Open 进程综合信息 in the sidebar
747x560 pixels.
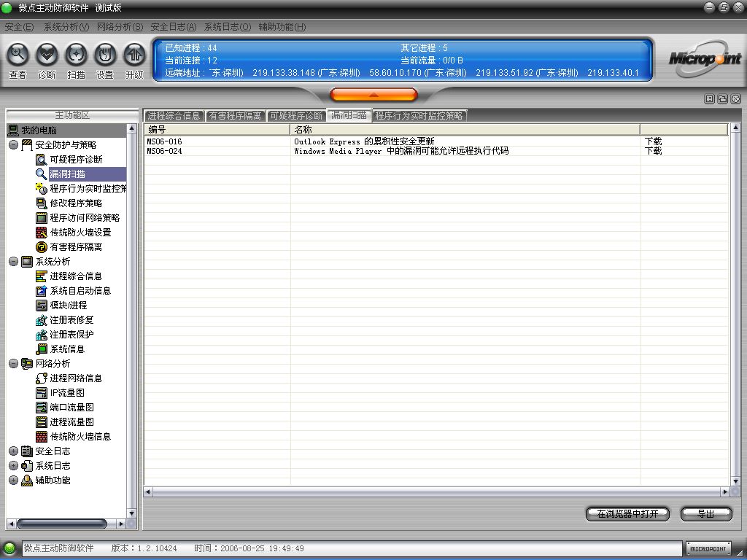(x=76, y=276)
